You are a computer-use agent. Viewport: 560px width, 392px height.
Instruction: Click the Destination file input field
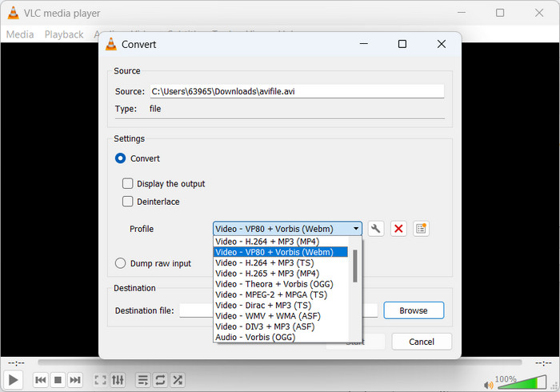point(196,310)
